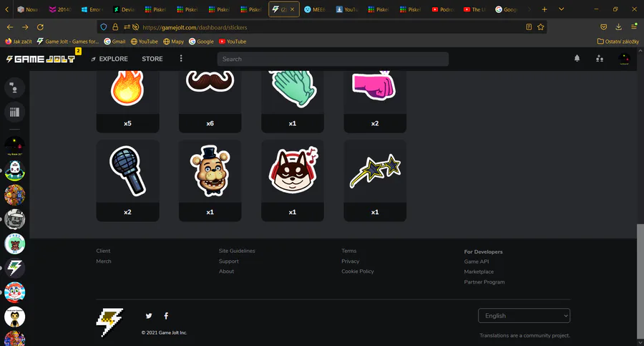Open the Cookie Policy link

point(358,271)
